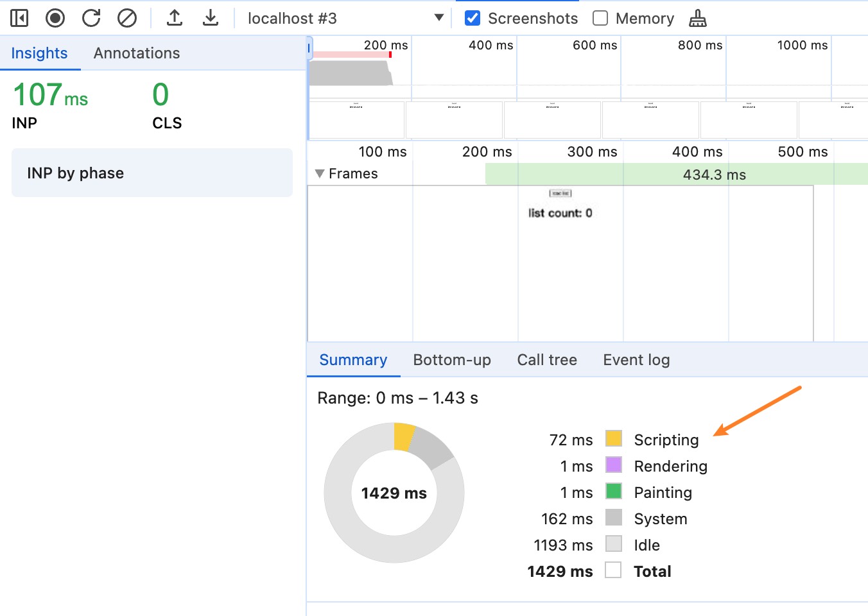This screenshot has width=868, height=616.
Task: Open the Bottom-up tab
Action: pos(452,360)
